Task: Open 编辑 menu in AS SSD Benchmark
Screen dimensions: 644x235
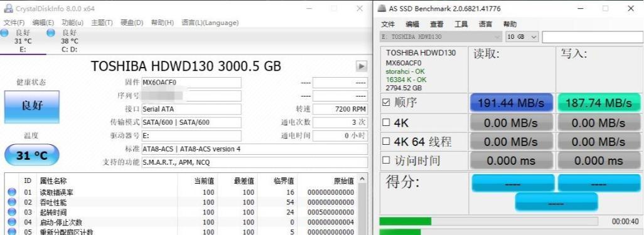Action: pyautogui.click(x=412, y=24)
